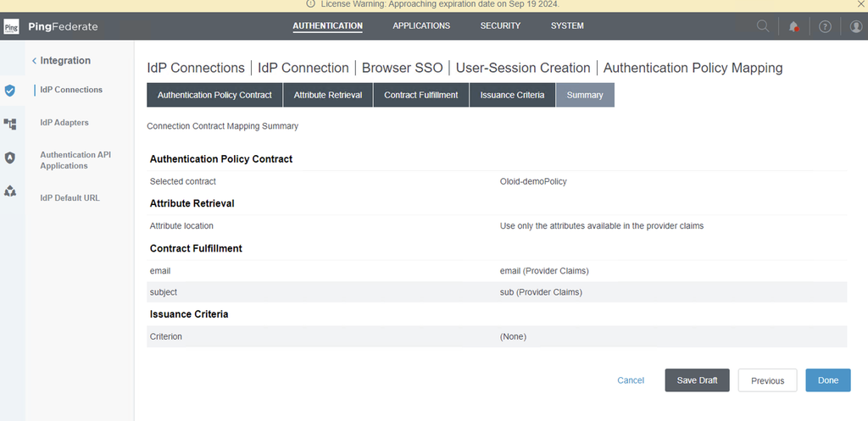Viewport: 868px width, 421px height.
Task: Click the Ping logo icon
Action: (x=11, y=26)
